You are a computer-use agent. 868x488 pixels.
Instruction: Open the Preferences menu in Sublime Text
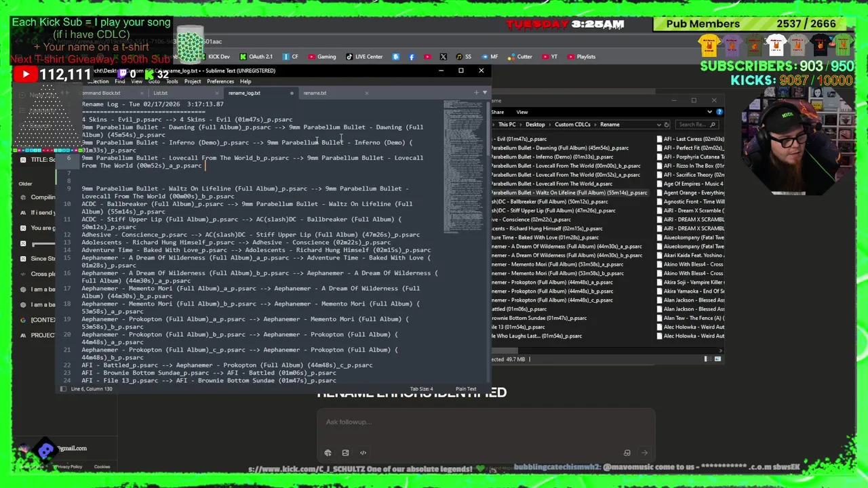click(x=220, y=81)
